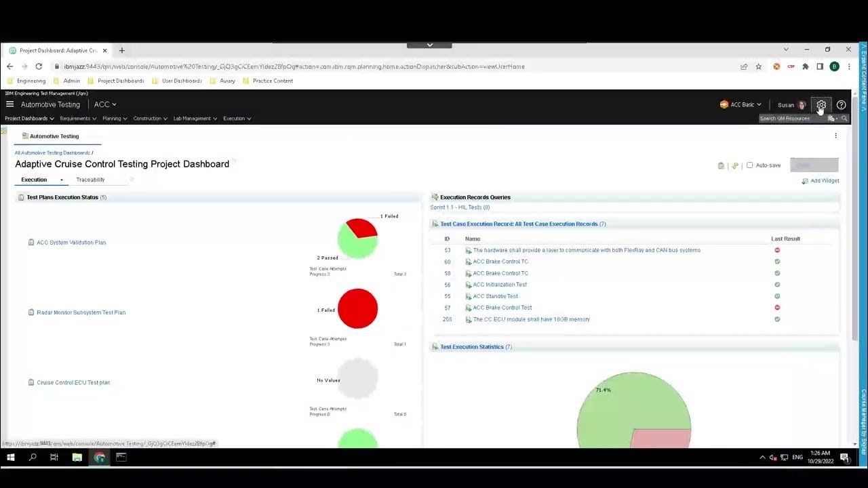This screenshot has height=488, width=868.
Task: Open the ACC Basic configuration dropdown
Action: 746,104
